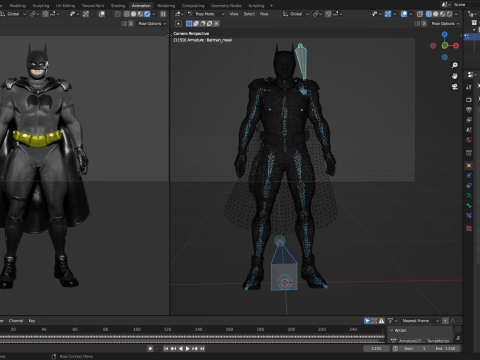This screenshot has height=360, width=480.
Task: Click the current frame field showing 1150
Action: coord(376,348)
